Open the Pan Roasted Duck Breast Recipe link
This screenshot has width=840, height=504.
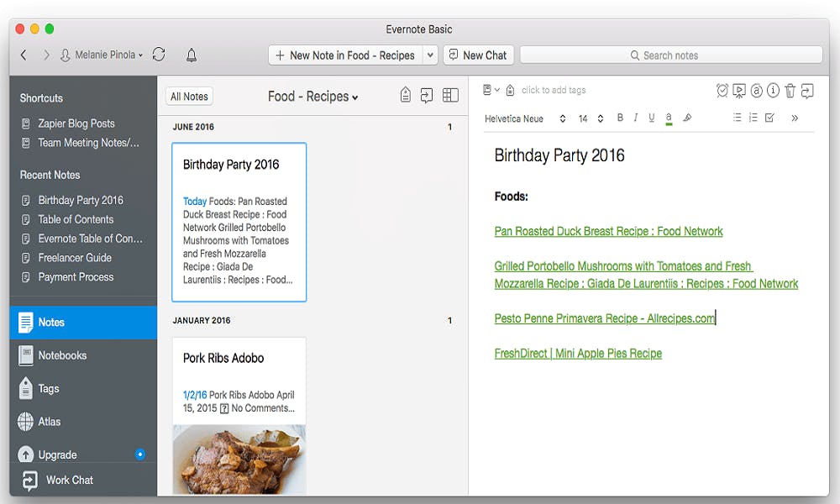pyautogui.click(x=608, y=231)
